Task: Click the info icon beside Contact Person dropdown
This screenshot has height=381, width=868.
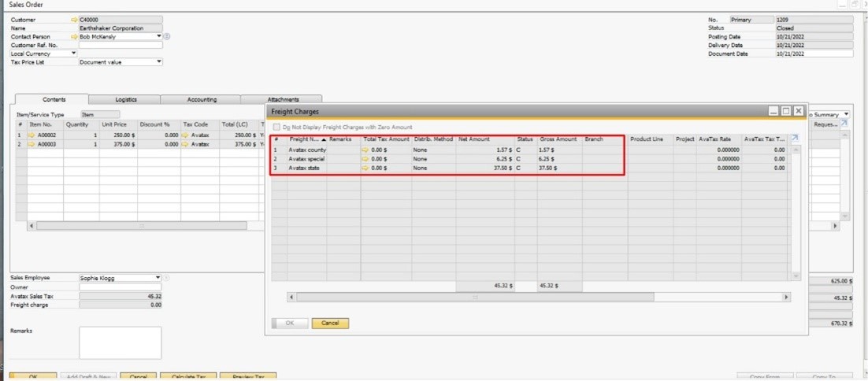Action: click(167, 36)
